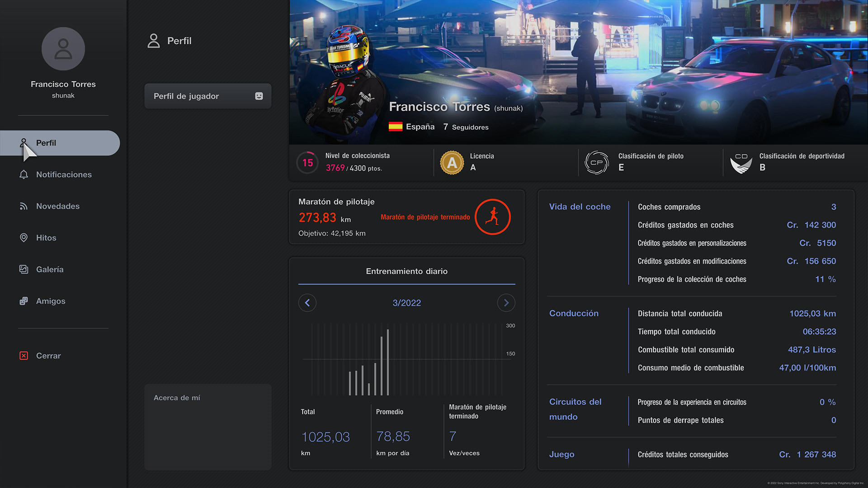Image resolution: width=868 pixels, height=488 pixels.
Task: Go to previous month in Entrenamiento diario
Action: tap(307, 303)
